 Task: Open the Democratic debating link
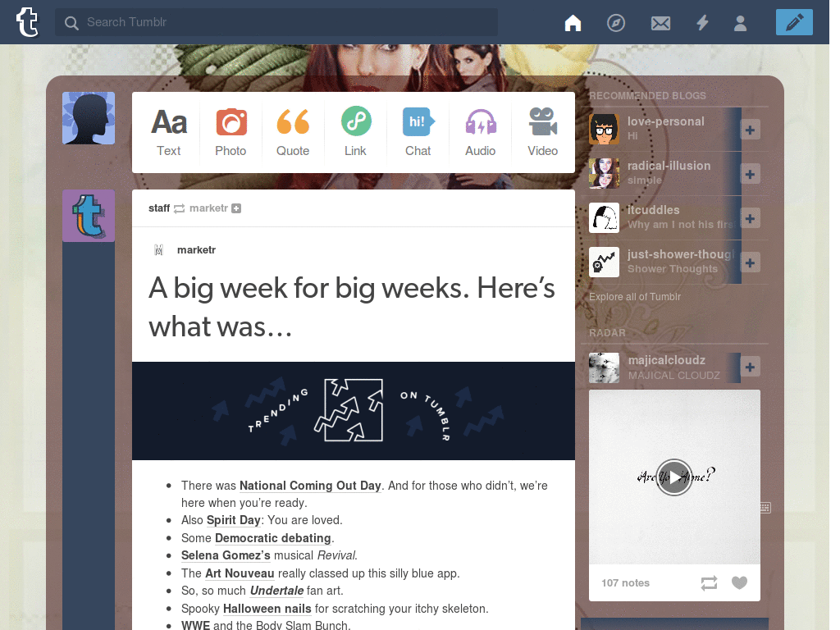273,538
